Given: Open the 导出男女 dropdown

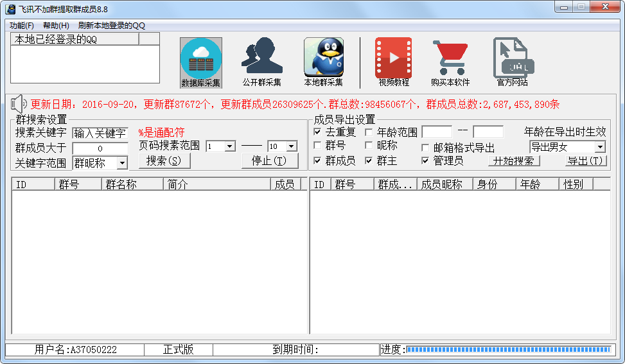Looking at the screenshot, I should [600, 147].
